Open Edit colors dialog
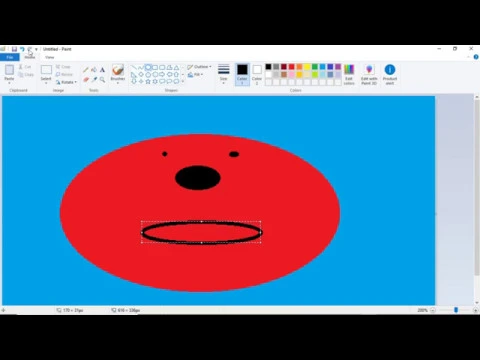 349,74
